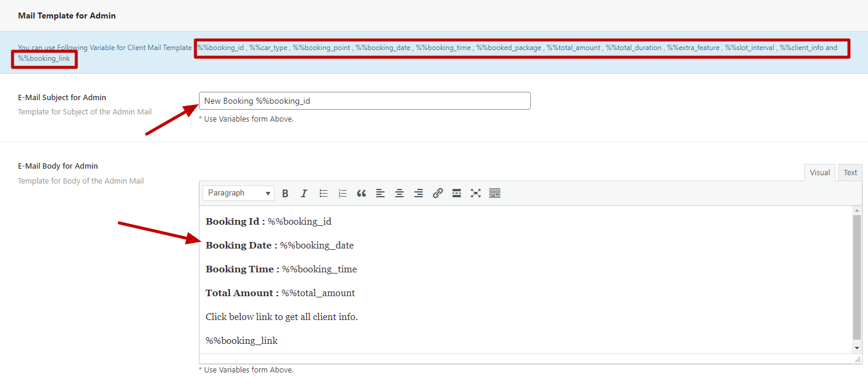Screen dimensions: 868x385
Task: Toggle bold formatting in editor toolbar
Action: (285, 193)
